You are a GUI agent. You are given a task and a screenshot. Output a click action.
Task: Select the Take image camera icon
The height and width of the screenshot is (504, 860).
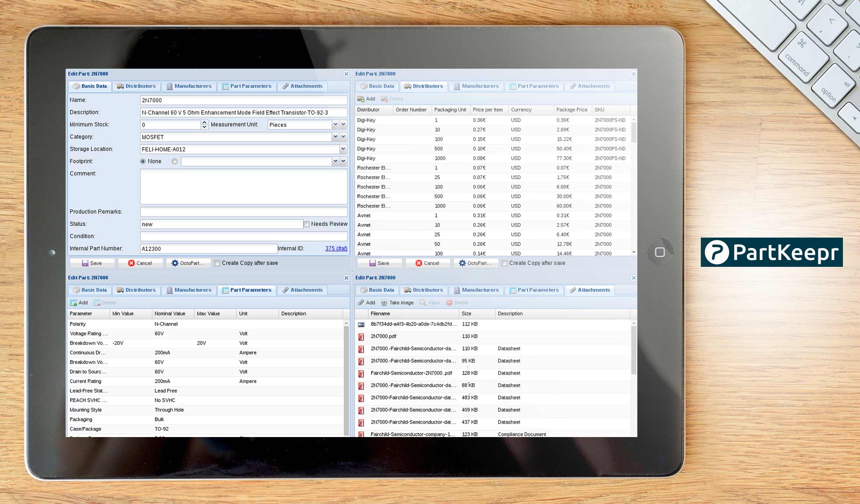(384, 302)
